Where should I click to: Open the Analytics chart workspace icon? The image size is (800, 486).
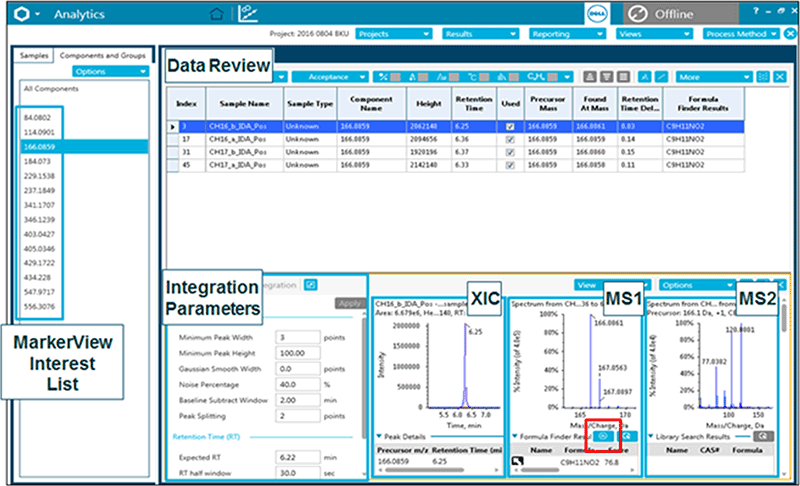point(248,14)
